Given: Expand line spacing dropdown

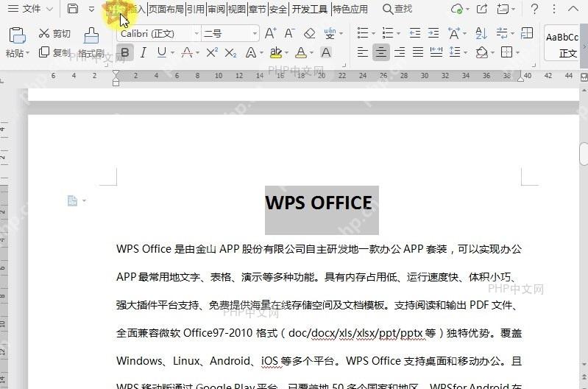Looking at the screenshot, I should coord(465,52).
